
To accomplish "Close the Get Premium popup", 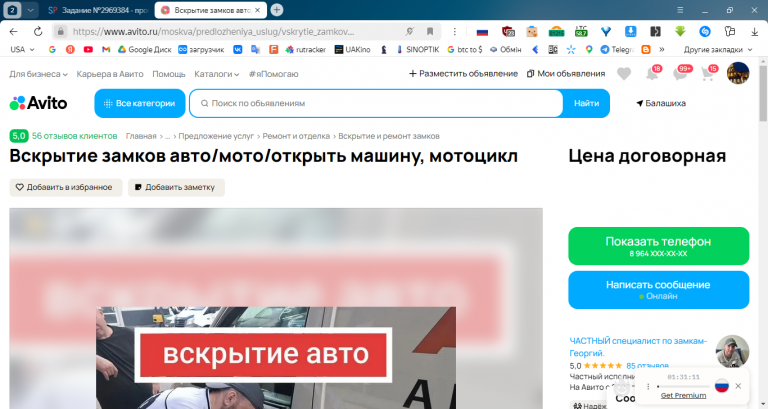I will (738, 386).
